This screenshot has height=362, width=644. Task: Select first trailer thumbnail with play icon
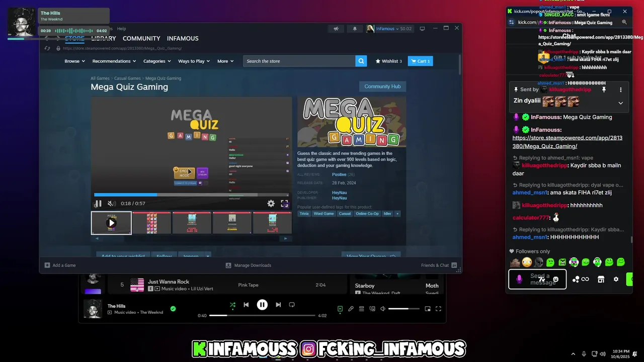point(111,223)
